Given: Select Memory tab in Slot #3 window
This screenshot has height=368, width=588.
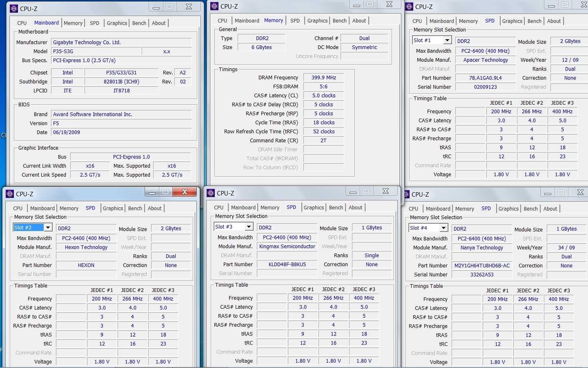Looking at the screenshot, I should (269, 207).
